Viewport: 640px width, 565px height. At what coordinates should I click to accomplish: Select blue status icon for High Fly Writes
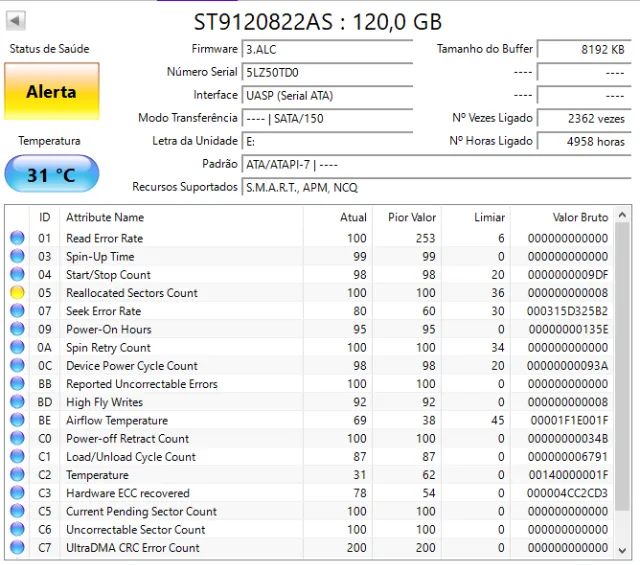(x=17, y=402)
